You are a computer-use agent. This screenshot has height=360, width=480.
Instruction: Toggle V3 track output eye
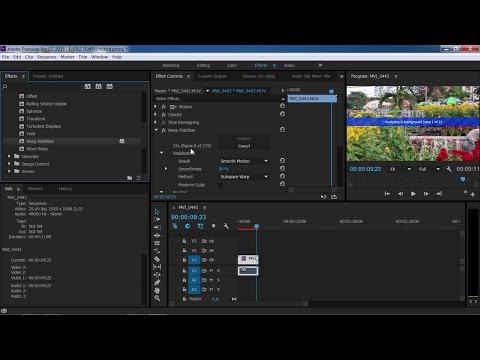[211, 241]
